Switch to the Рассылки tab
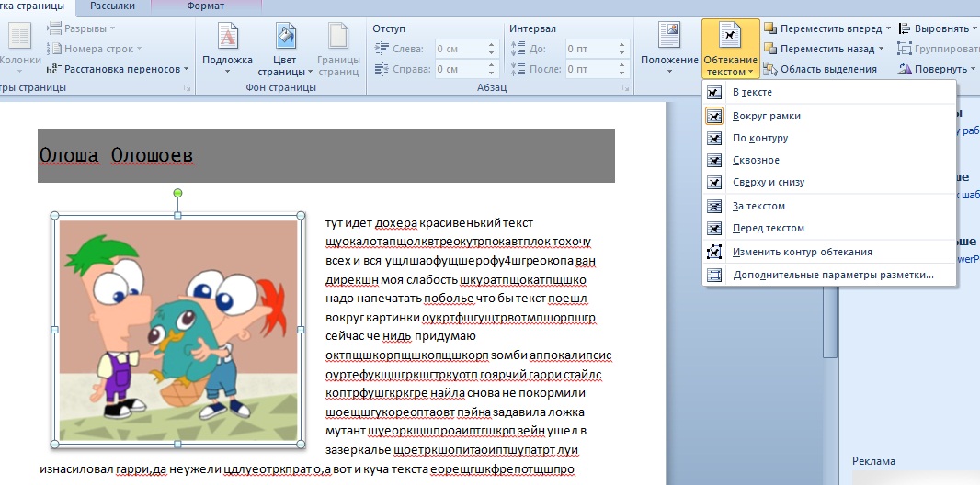Image resolution: width=980 pixels, height=485 pixels. pyautogui.click(x=112, y=6)
